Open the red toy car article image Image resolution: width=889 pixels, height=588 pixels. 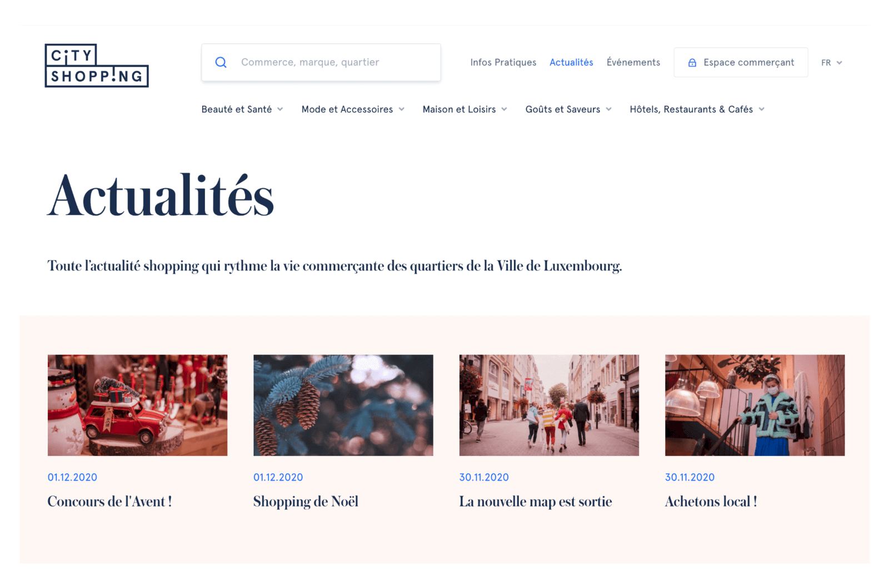pyautogui.click(x=137, y=405)
